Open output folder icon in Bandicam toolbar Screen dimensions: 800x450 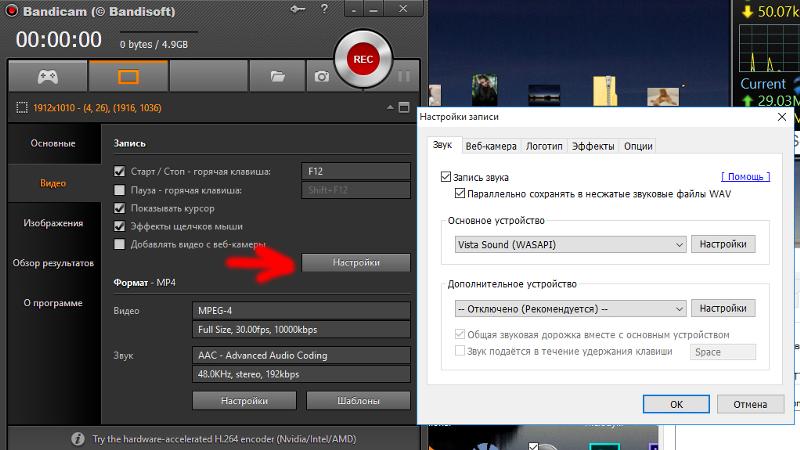click(278, 77)
